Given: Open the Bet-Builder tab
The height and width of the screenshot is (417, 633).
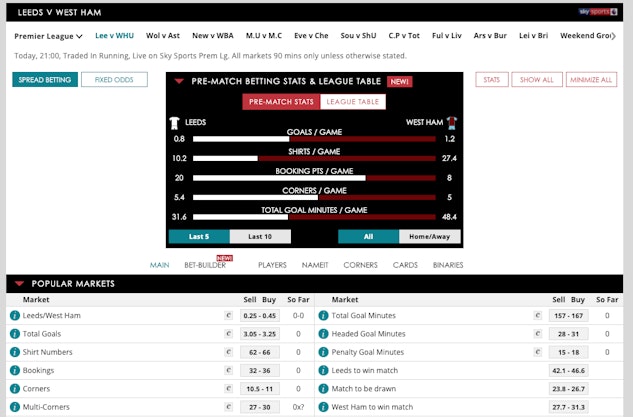Looking at the screenshot, I should (x=206, y=266).
